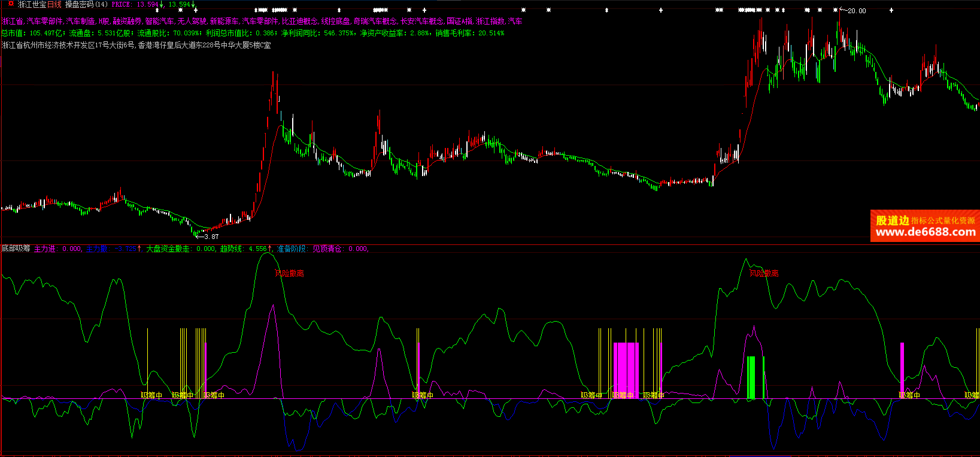Screen dimensions: 980x457
Task: Select the 销售毛利率: 20.514% figure
Action: click(x=470, y=33)
